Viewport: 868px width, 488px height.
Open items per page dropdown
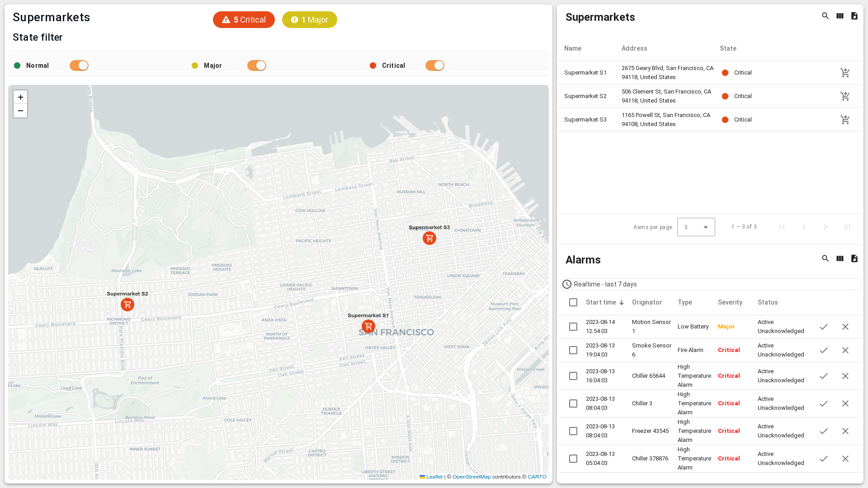click(696, 227)
